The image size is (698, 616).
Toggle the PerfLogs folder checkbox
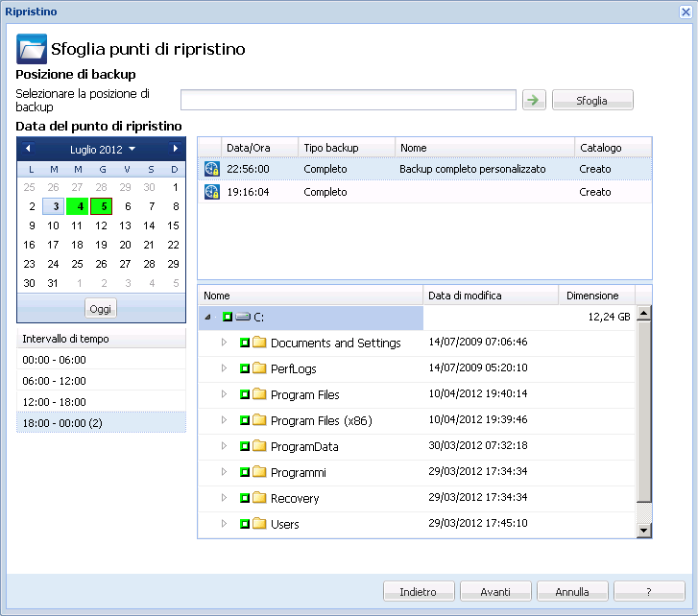pos(245,368)
